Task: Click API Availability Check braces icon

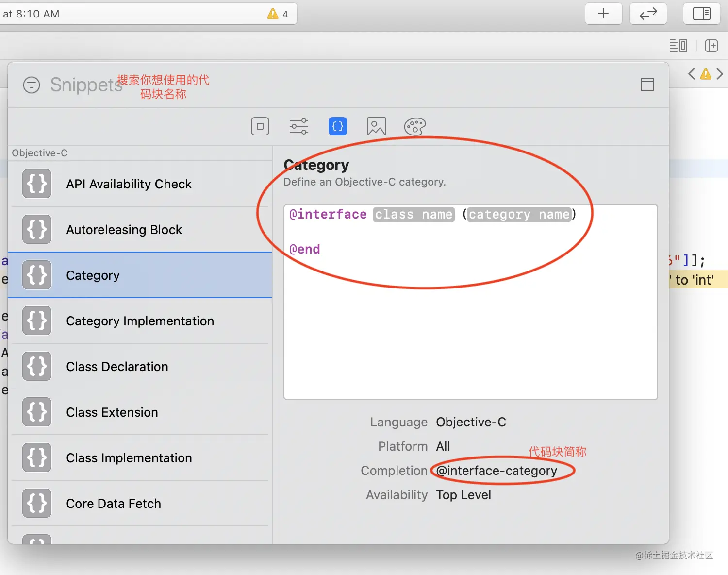Action: tap(37, 184)
